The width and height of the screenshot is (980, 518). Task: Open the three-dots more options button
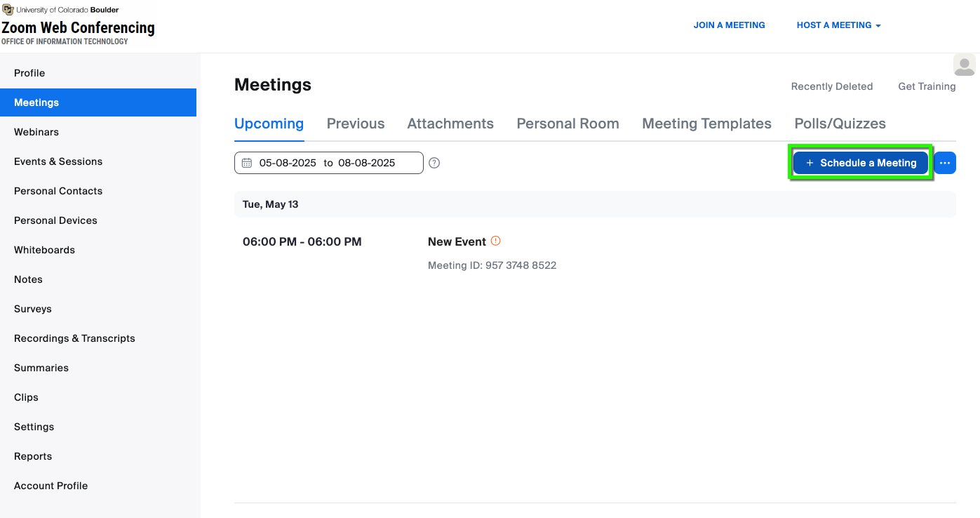coord(945,163)
